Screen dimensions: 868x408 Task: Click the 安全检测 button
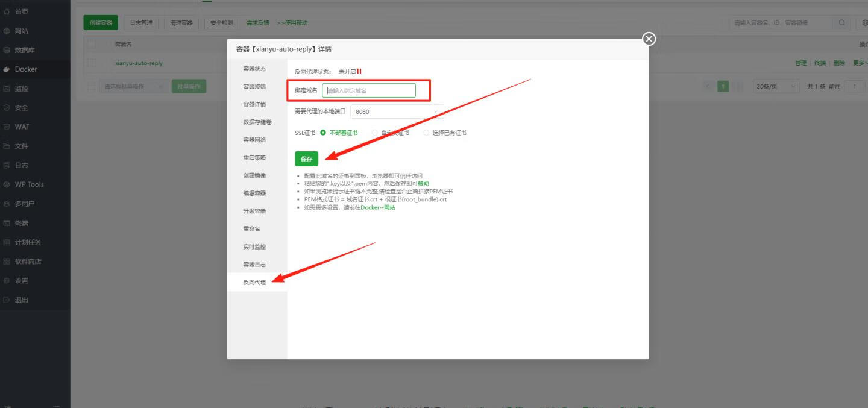221,23
